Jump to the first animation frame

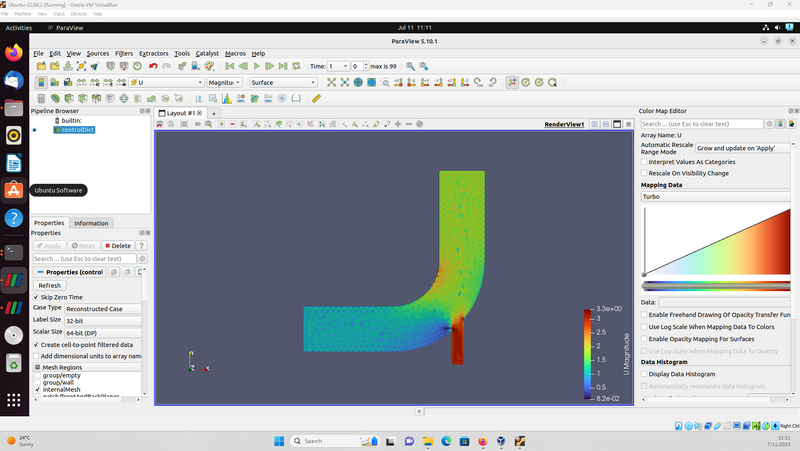click(x=230, y=66)
